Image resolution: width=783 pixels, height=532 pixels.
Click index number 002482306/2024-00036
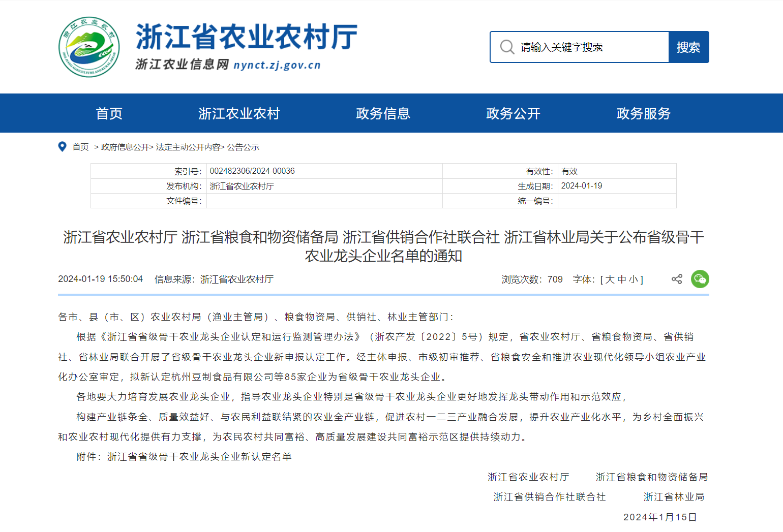[252, 171]
